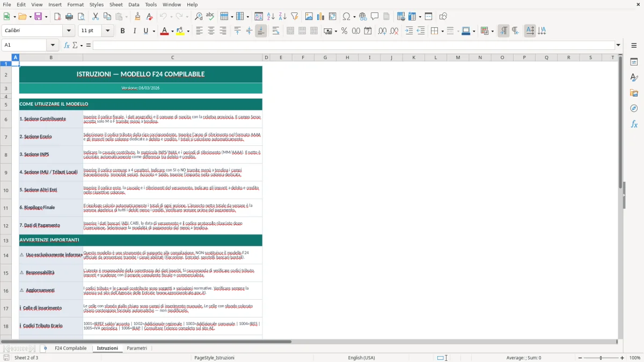Open the Borders dropdown arrow
The width and height of the screenshot is (644, 362).
[x=442, y=31]
